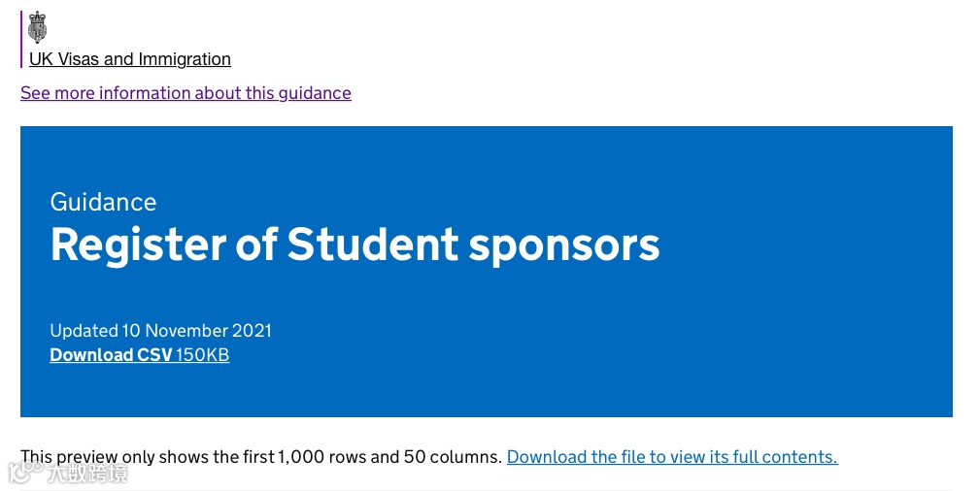Click the purple vertical bar beside crest
The width and height of the screenshot is (980, 491).
coord(21,39)
